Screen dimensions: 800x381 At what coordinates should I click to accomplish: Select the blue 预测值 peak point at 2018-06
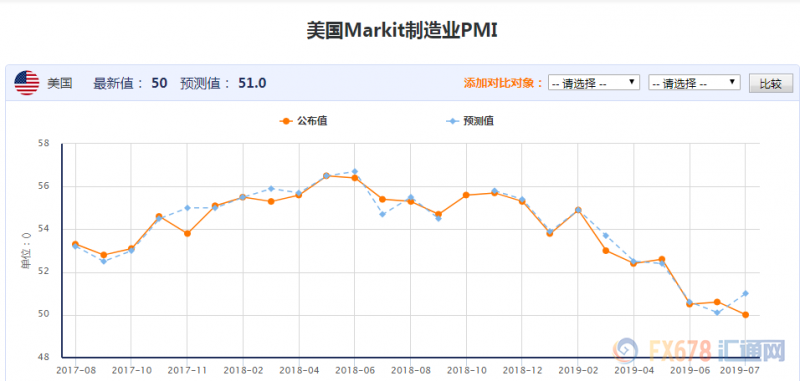tap(355, 171)
